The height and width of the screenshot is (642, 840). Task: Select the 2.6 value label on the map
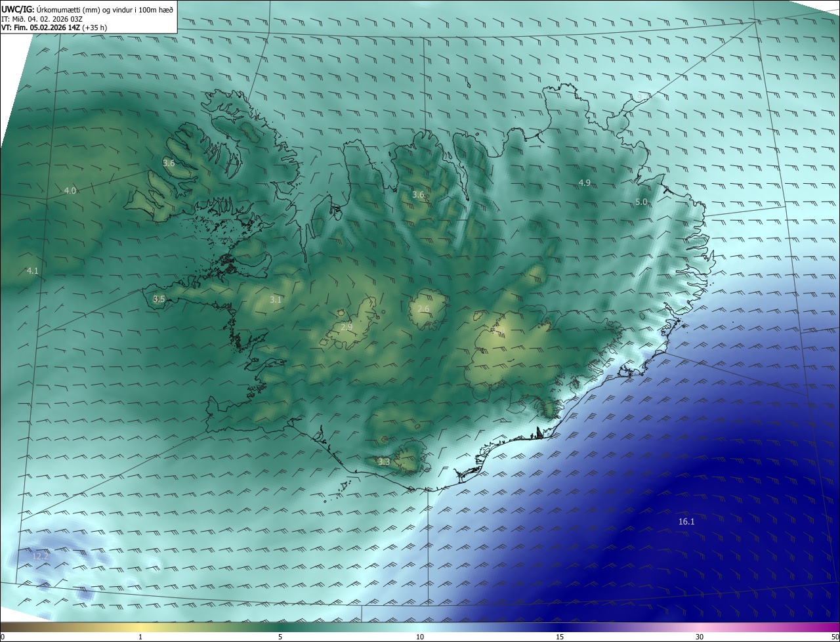(x=423, y=309)
